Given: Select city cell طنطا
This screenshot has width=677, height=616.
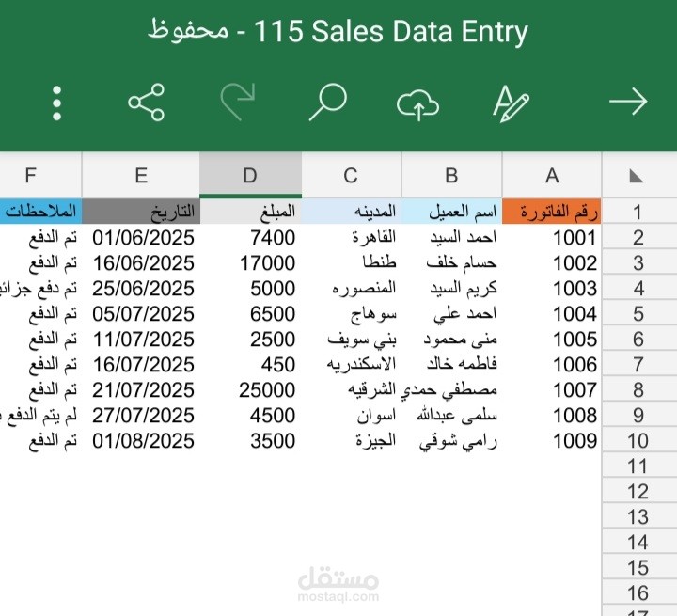Looking at the screenshot, I should coord(352,262).
